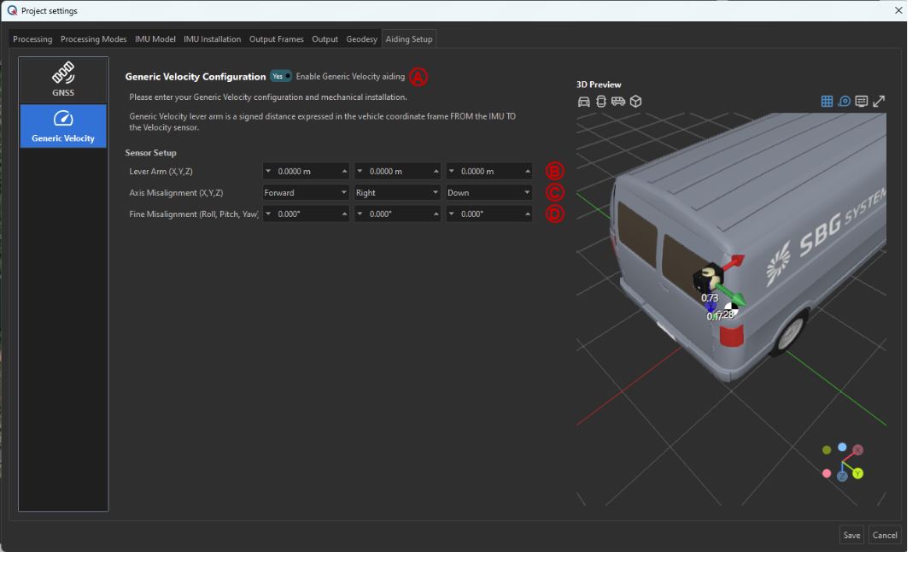Open the Down axis misalignment dropdown
Viewport: 924px width, 569px height.
488,193
